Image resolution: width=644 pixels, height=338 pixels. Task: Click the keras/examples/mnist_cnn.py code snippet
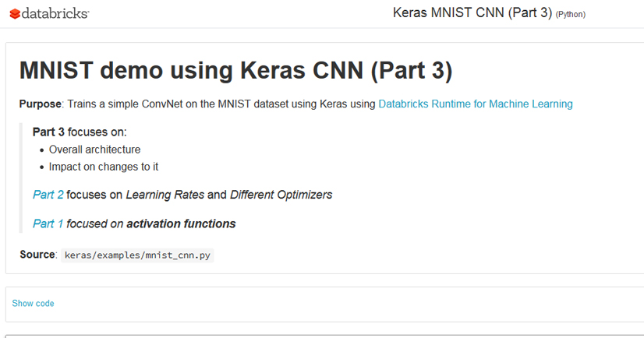137,255
